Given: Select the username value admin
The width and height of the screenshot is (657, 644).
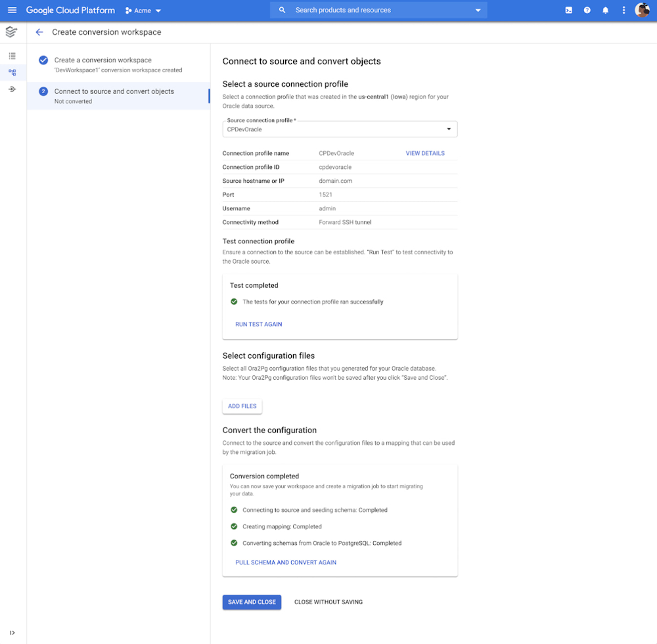Looking at the screenshot, I should click(x=327, y=209).
